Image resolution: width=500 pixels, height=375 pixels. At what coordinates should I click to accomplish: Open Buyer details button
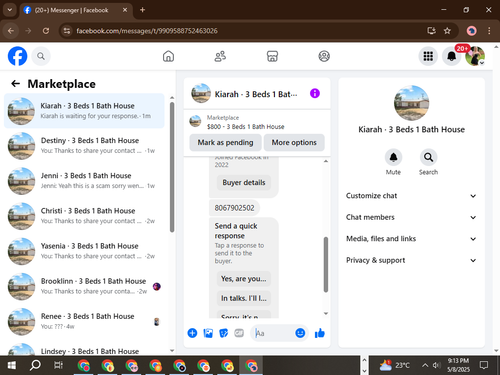[x=244, y=183]
